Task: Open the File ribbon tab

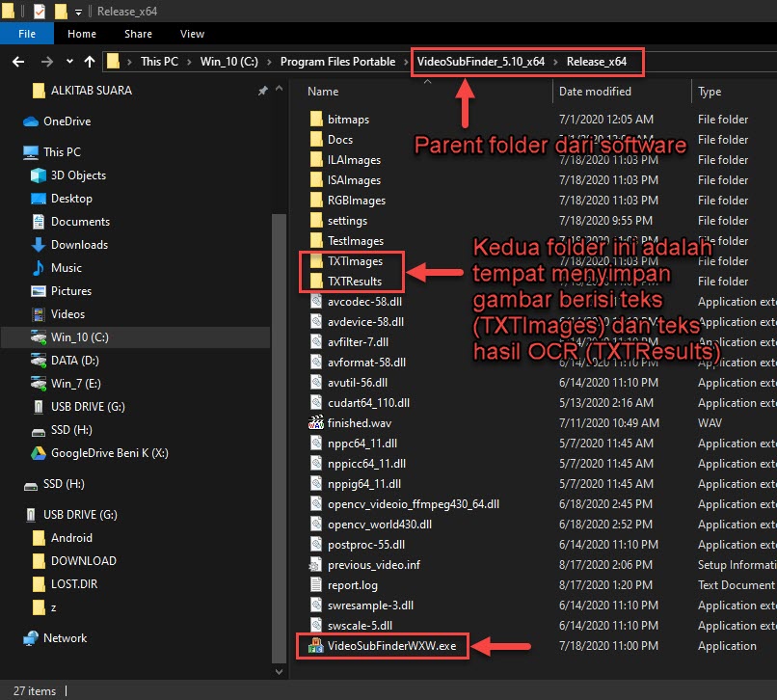Action: pos(27,34)
